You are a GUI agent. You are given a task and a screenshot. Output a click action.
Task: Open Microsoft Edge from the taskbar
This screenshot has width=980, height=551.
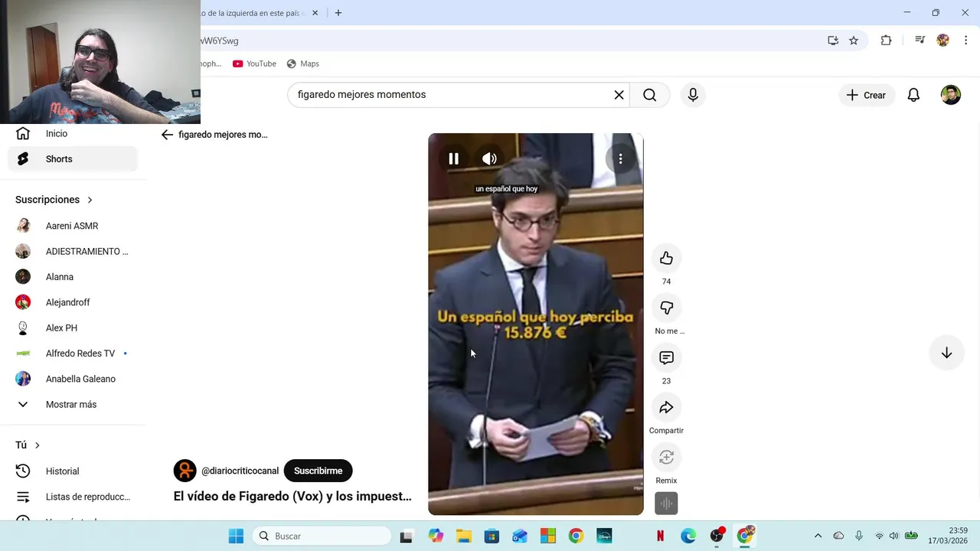click(688, 536)
